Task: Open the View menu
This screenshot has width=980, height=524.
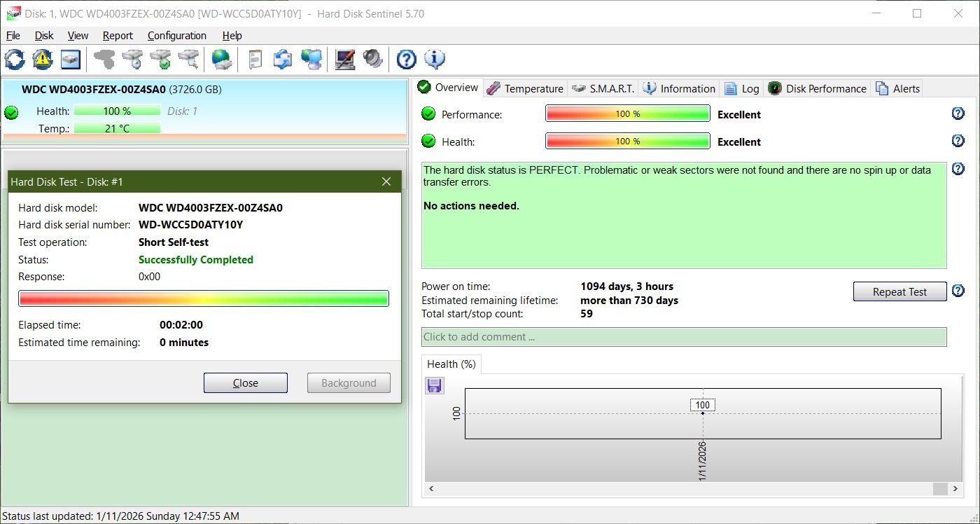Action: pyautogui.click(x=78, y=36)
